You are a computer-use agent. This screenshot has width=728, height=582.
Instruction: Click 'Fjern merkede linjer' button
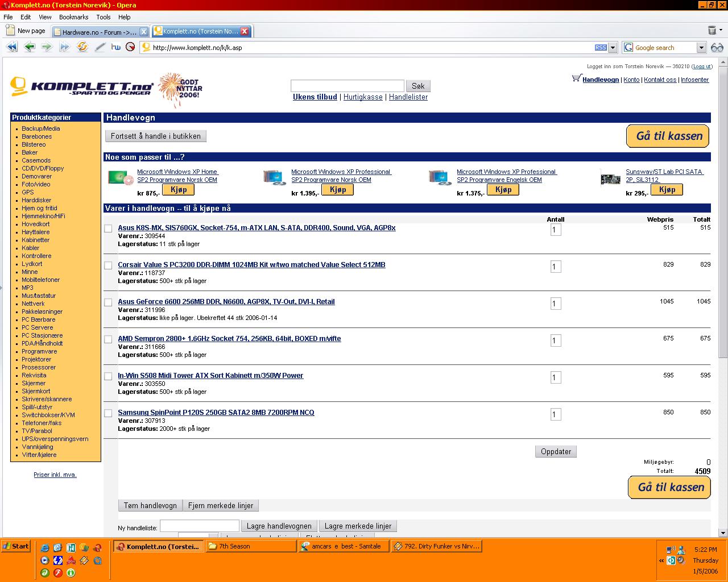point(221,505)
